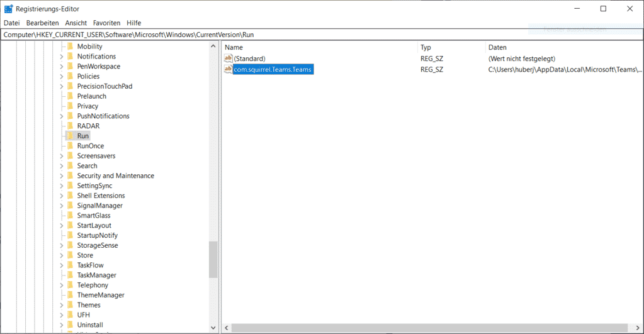This screenshot has width=644, height=334.
Task: Select the com.squirrel.Teams.Teams entry
Action: [x=273, y=69]
